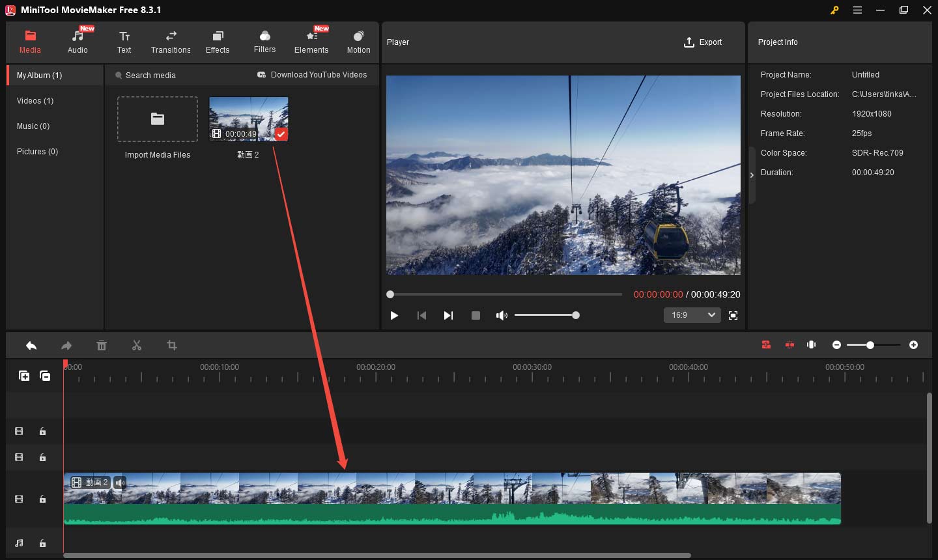Select the crop tool icon
938x560 pixels.
pos(172,345)
